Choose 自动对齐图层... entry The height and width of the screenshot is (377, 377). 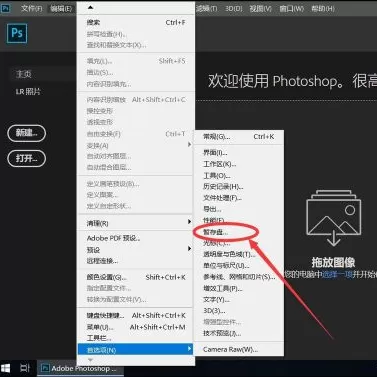click(x=136, y=156)
